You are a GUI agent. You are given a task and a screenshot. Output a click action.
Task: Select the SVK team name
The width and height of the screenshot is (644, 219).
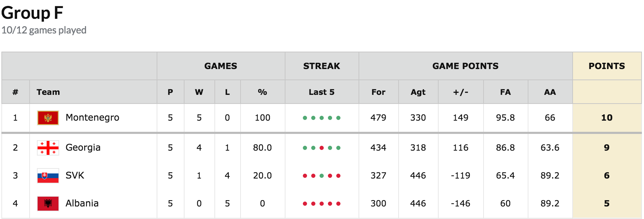click(75, 176)
